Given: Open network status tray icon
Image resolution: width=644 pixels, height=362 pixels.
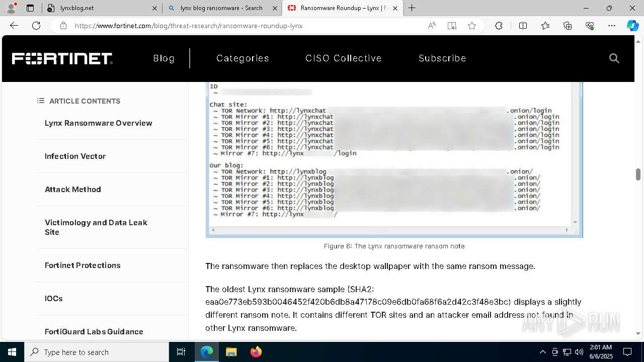Looking at the screenshot, I should tap(567, 352).
